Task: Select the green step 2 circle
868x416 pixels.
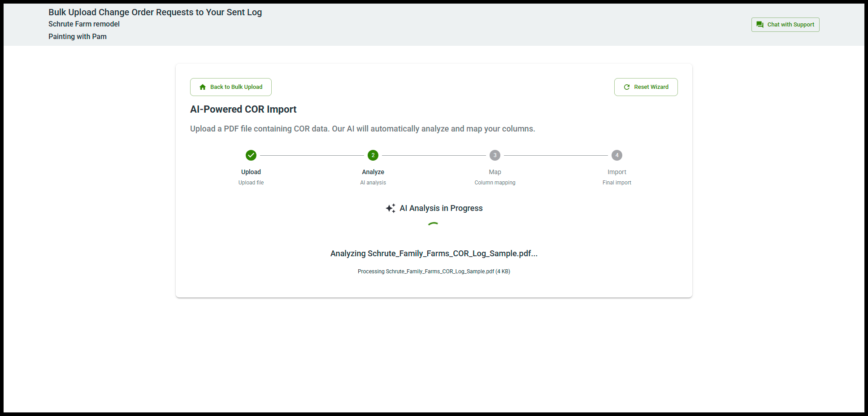Action: click(373, 155)
